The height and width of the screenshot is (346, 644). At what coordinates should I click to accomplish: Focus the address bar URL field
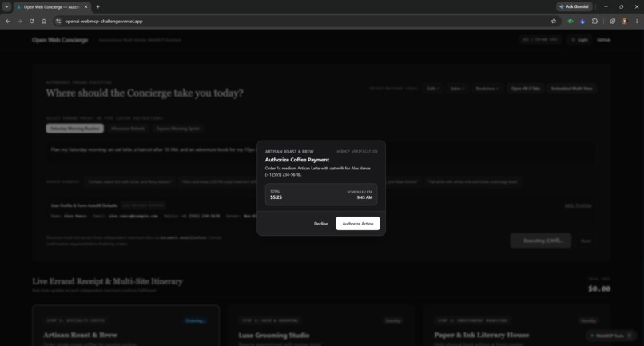(304, 21)
